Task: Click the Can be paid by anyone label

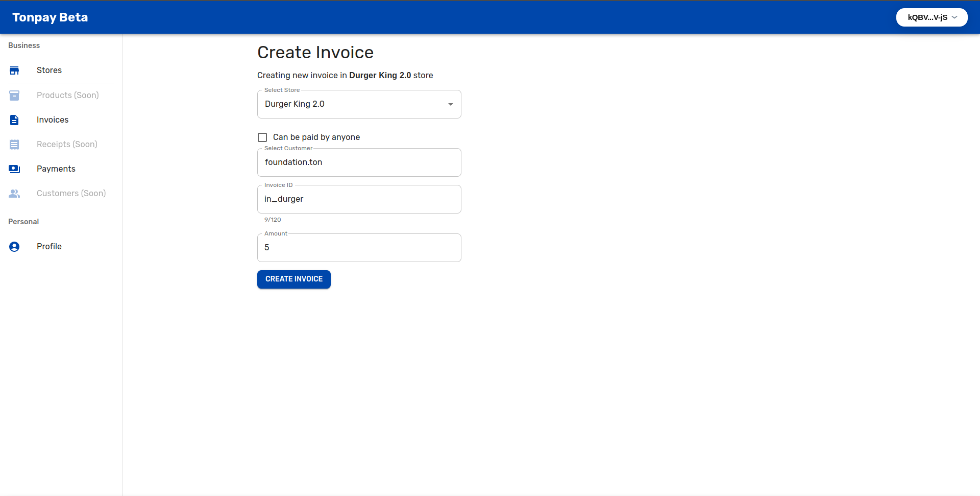Action: 316,137
